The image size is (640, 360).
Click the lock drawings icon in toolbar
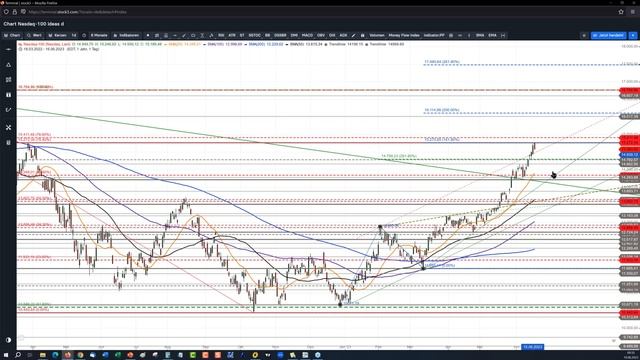tap(362, 36)
